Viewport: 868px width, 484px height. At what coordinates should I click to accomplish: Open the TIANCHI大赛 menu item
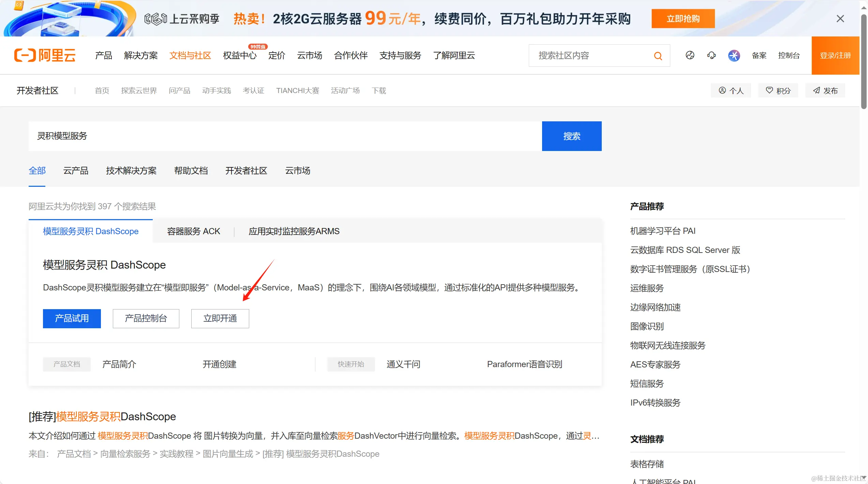point(297,90)
